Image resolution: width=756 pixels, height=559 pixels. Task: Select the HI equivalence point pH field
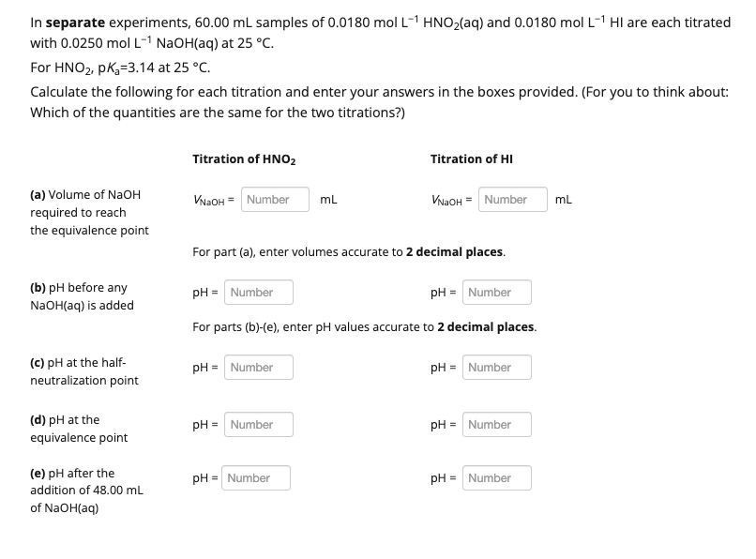click(x=496, y=424)
